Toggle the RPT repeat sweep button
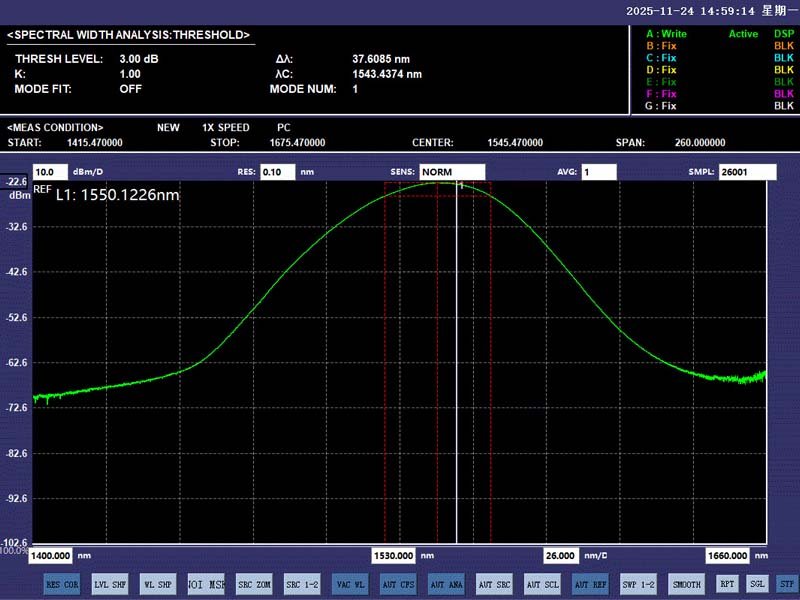Screen dimensions: 800x600 [x=727, y=584]
